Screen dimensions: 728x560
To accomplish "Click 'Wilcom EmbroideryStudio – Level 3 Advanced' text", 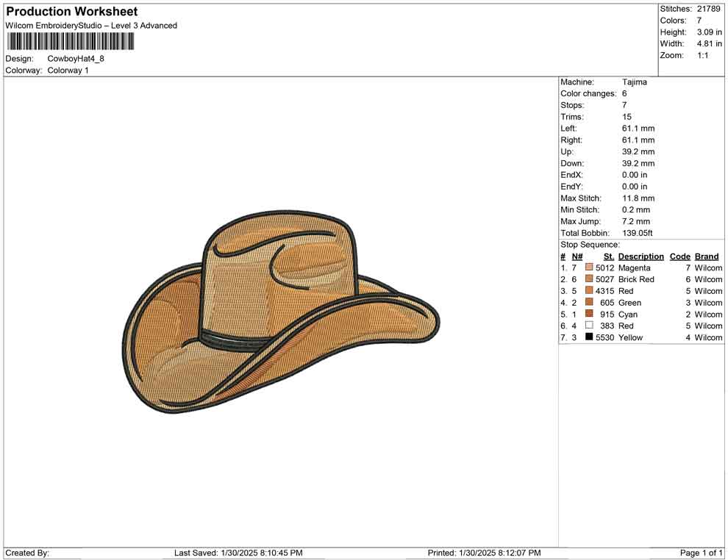I will coord(91,26).
